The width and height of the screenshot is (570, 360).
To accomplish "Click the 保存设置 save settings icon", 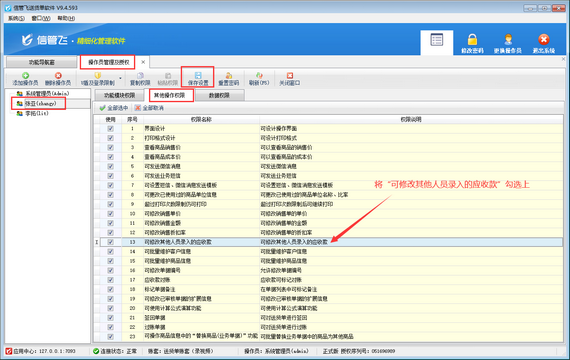I will (198, 76).
